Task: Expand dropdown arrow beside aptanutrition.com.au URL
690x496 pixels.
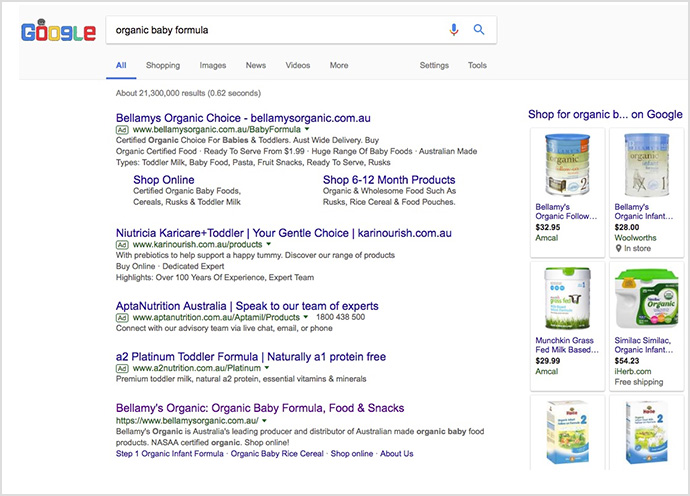Action: [306, 317]
